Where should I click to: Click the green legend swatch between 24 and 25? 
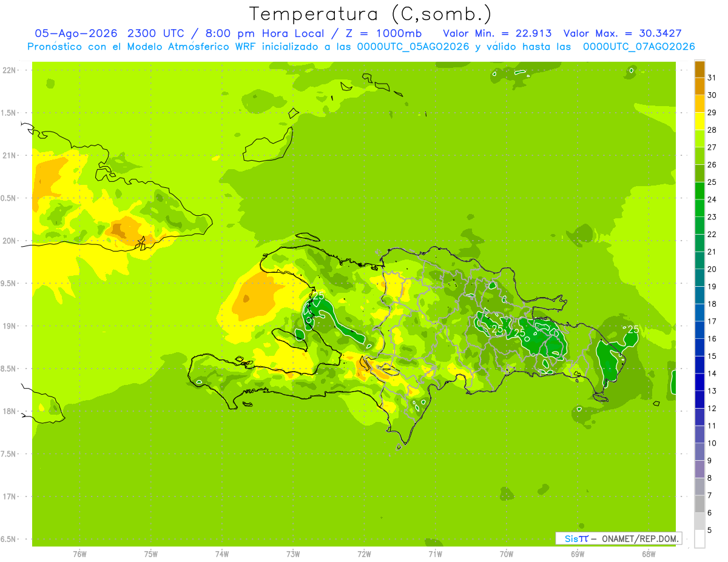[x=699, y=190]
